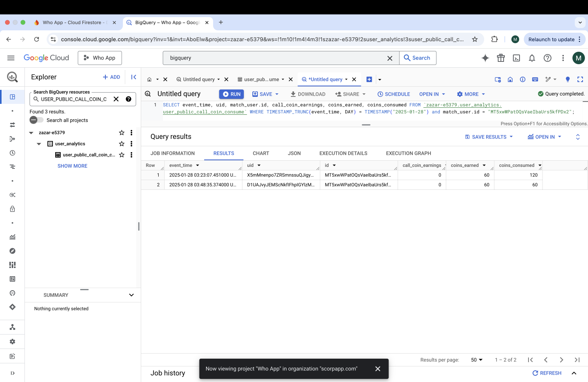Expand the left sidebar navigation
588x382 pixels.
12,373
